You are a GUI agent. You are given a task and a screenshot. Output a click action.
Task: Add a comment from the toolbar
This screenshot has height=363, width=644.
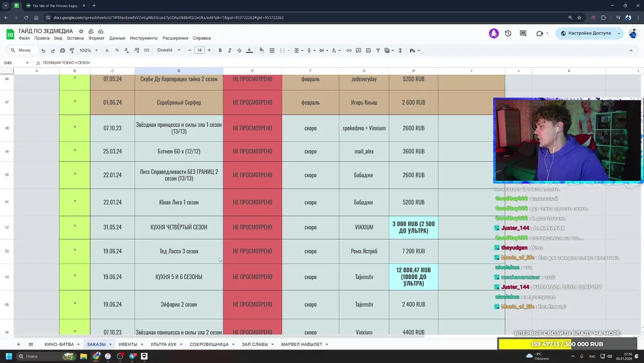[x=359, y=50]
